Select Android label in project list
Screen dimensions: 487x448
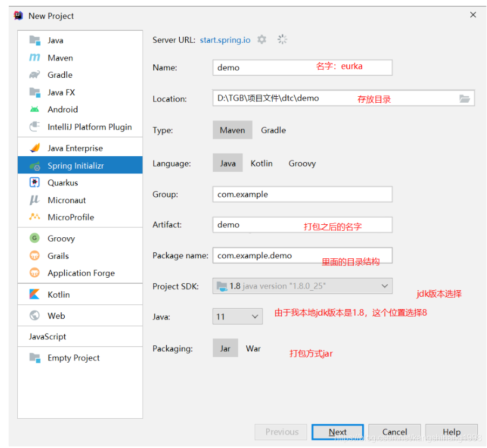(x=63, y=110)
